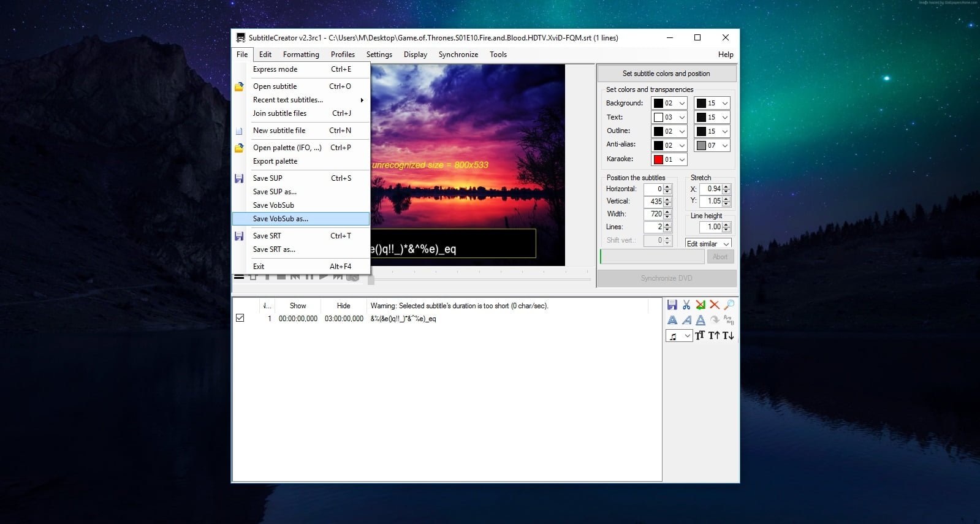
Task: Apply italic with the slanted A icon
Action: click(x=686, y=320)
